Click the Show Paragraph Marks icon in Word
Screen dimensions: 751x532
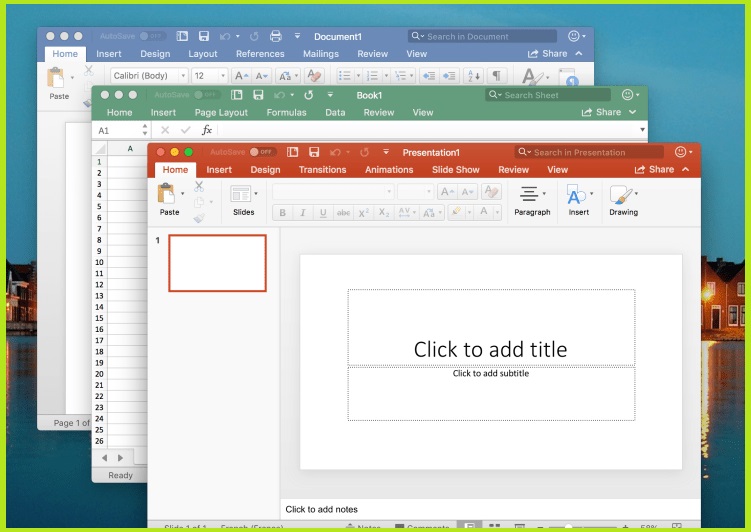(x=497, y=76)
